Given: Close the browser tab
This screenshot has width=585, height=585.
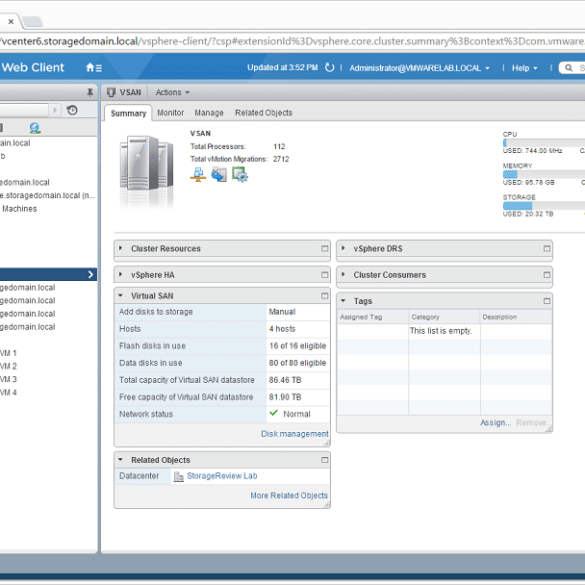Looking at the screenshot, I should click(11, 21).
